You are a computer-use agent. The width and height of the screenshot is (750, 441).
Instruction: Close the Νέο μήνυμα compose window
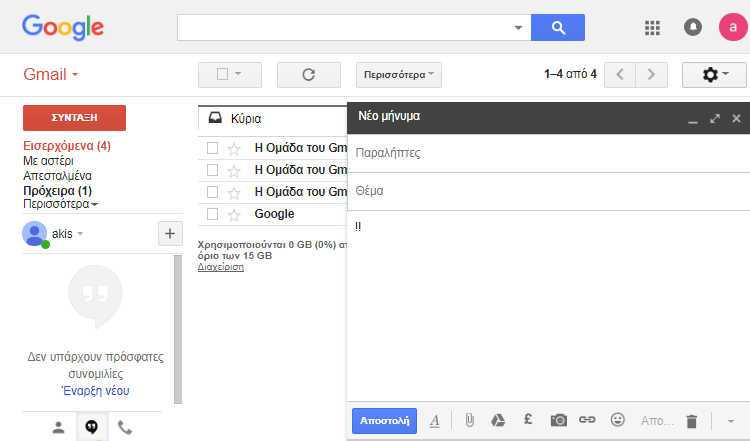(x=736, y=118)
